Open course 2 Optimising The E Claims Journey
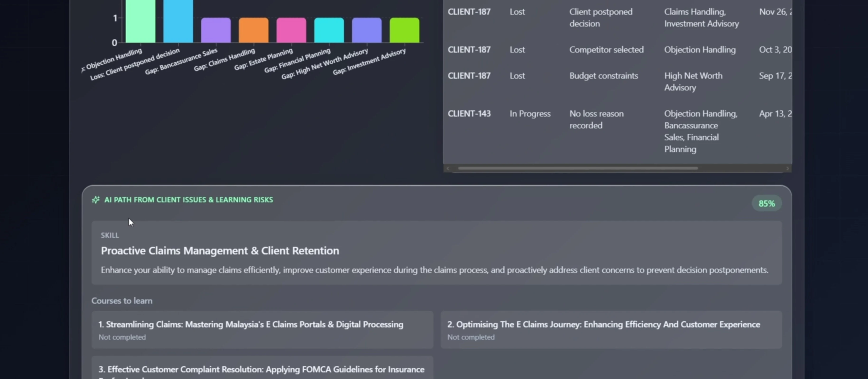Image resolution: width=868 pixels, height=379 pixels. point(611,330)
